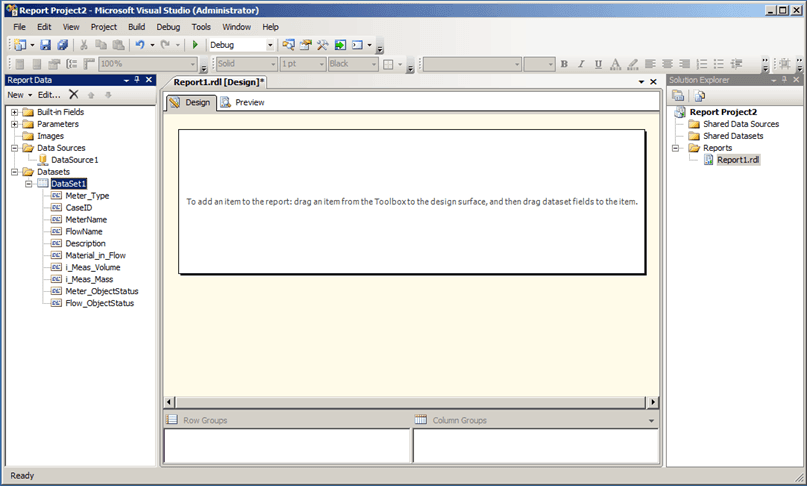Click the Cut scissors icon

83,45
